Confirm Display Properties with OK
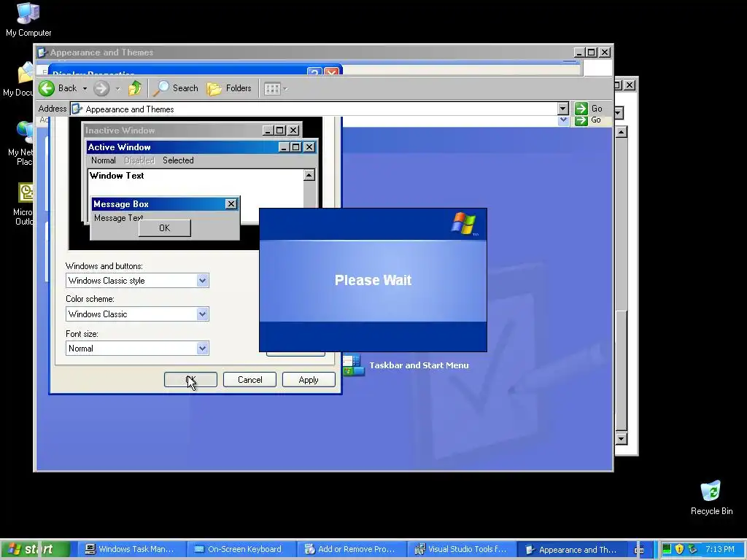747x560 pixels. coord(190,379)
